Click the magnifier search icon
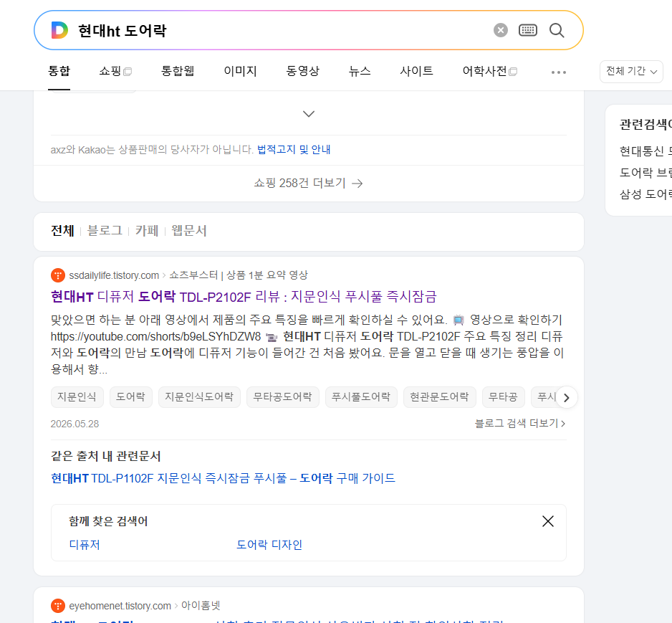Image resolution: width=672 pixels, height=623 pixels. pos(557,30)
